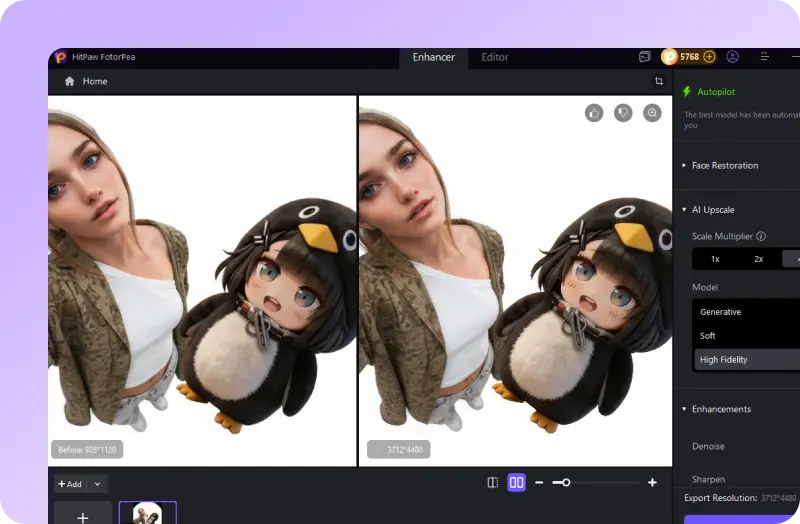This screenshot has height=524, width=800.
Task: Go to Home
Action: (95, 81)
